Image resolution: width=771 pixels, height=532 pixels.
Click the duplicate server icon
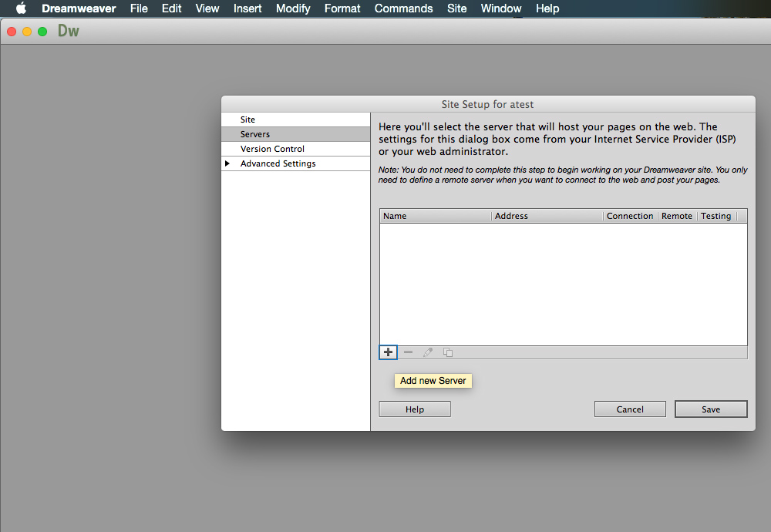[448, 352]
